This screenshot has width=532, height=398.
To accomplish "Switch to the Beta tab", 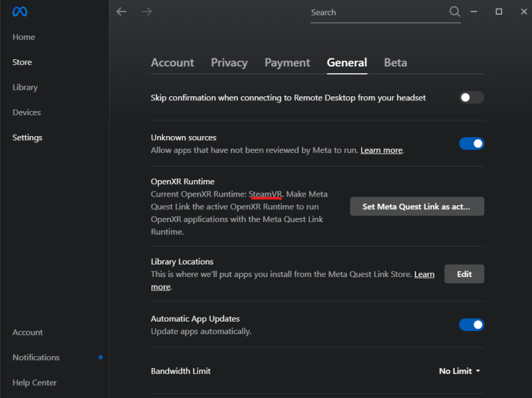I will (395, 62).
